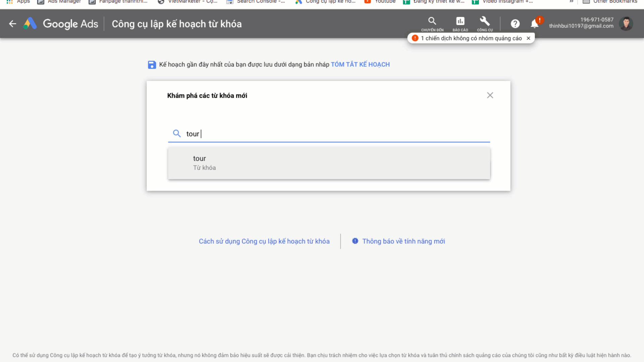
Task: Open 'Cách sử dụng Công cụ lập kế hoạch từ khóa'
Action: 264,241
